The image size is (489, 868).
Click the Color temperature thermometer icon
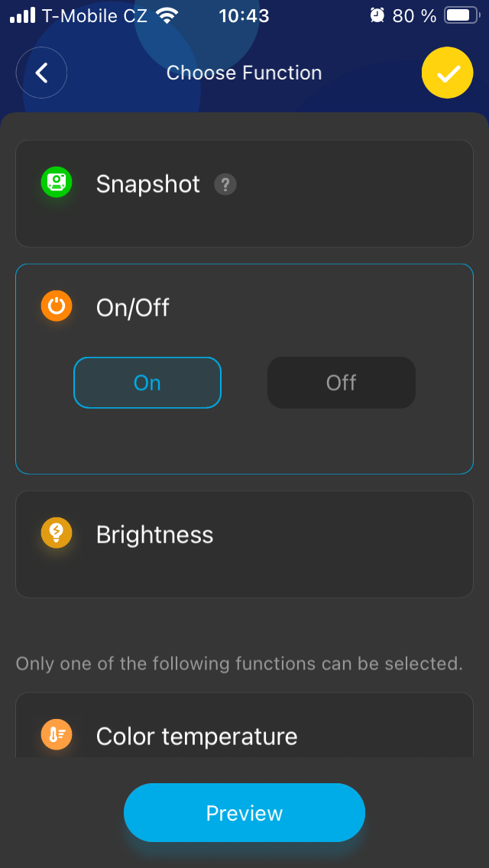(57, 735)
